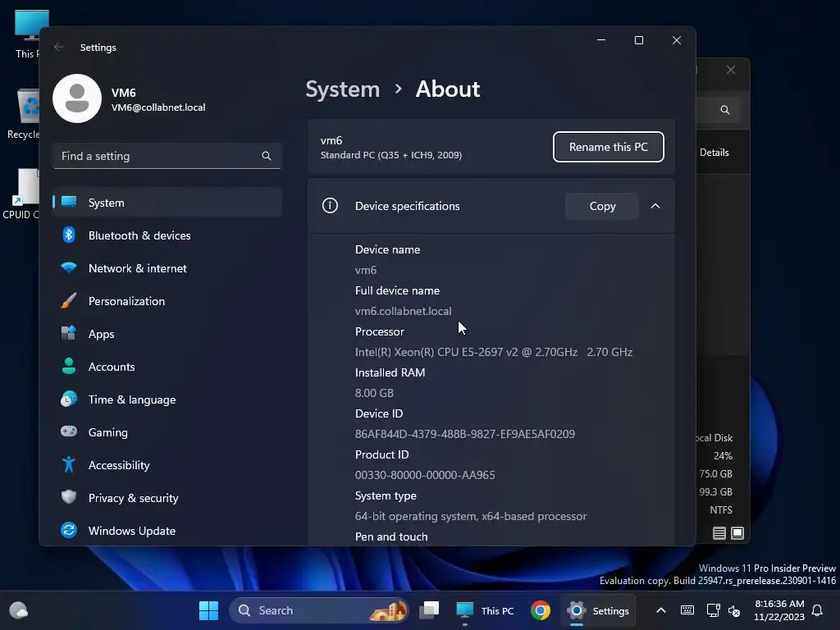
Task: Click the Privacy & security shield icon
Action: (x=69, y=497)
